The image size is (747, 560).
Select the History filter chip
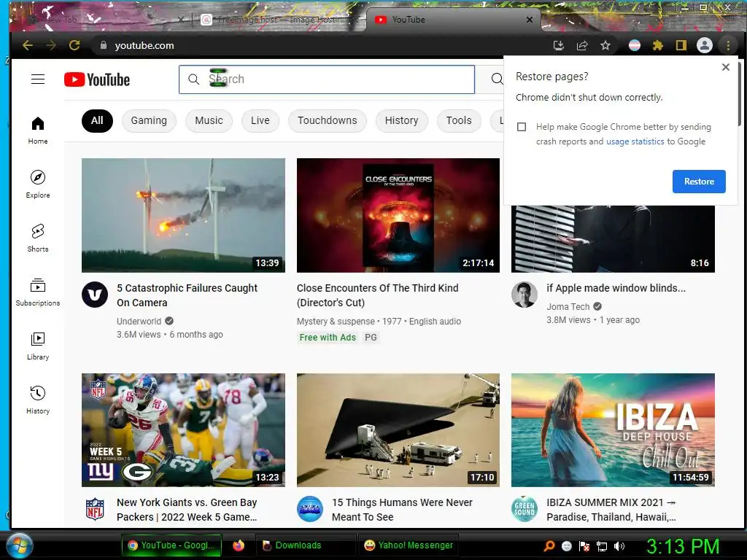402,120
